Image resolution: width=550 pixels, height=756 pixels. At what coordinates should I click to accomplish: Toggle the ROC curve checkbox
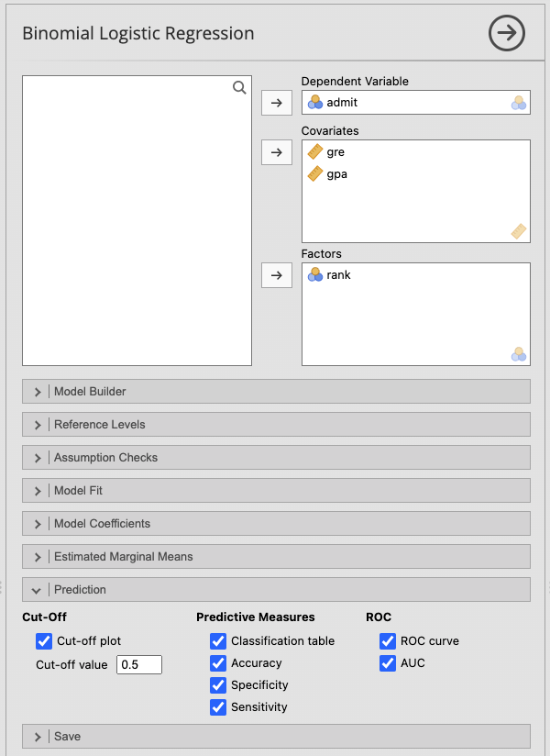pyautogui.click(x=388, y=641)
